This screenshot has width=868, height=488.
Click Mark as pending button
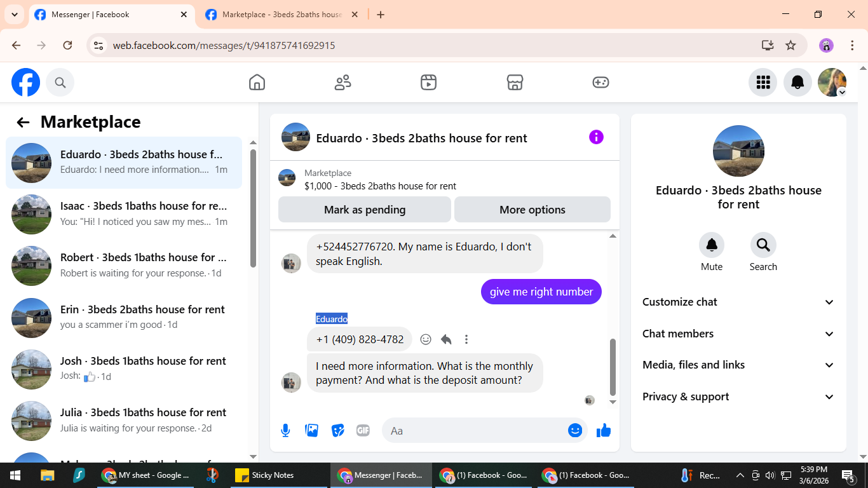[365, 210]
